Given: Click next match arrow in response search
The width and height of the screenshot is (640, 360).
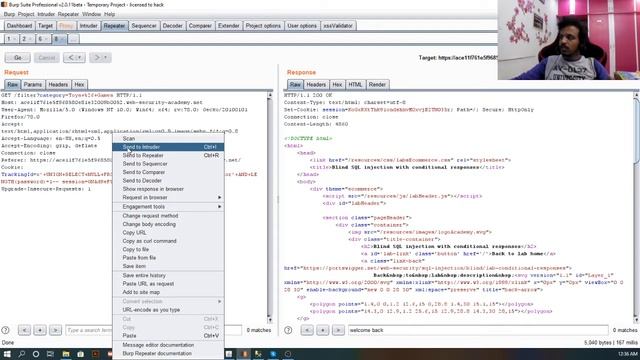Looking at the screenshot, I should click(x=338, y=330).
